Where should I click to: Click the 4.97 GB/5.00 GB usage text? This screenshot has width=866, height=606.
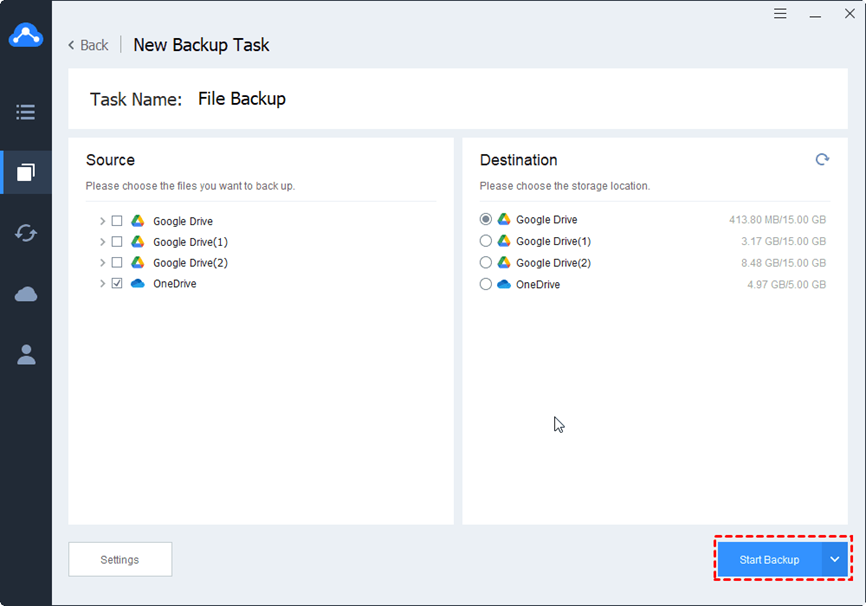tap(787, 284)
